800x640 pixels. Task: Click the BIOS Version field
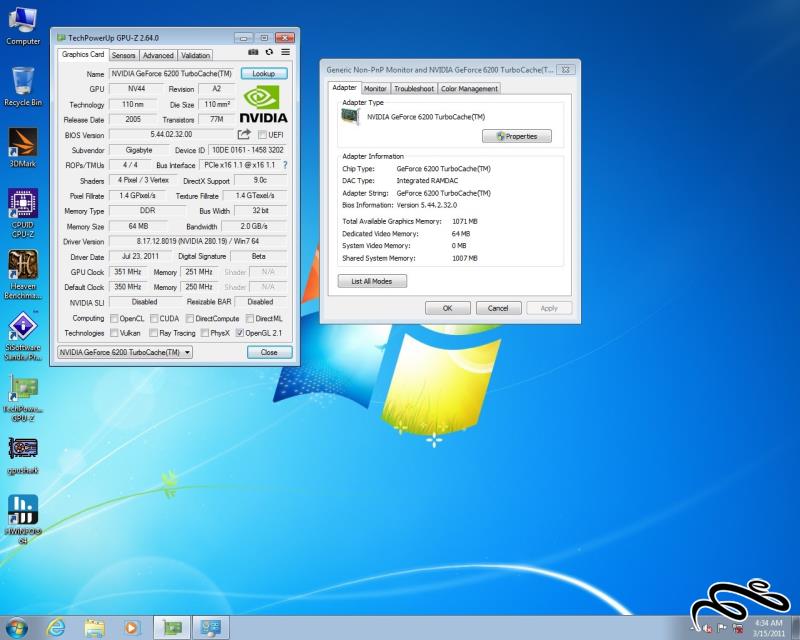171,134
